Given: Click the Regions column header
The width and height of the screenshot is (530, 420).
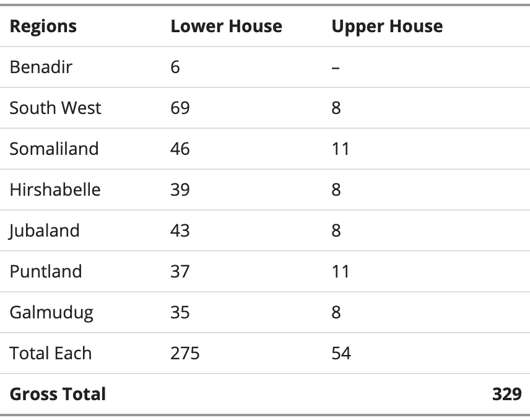Looking at the screenshot, I should [x=43, y=26].
